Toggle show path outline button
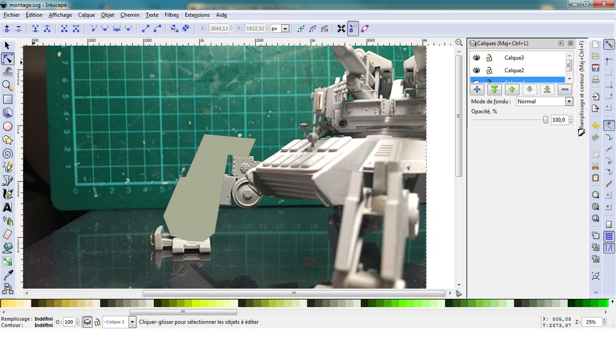This screenshot has height=364, width=616. 365,28
